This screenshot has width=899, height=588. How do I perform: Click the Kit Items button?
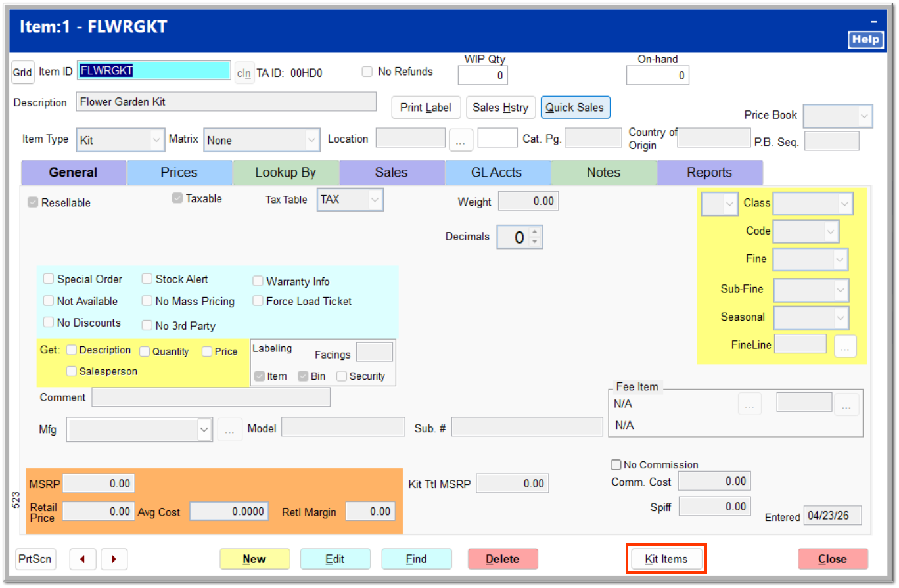click(x=666, y=559)
